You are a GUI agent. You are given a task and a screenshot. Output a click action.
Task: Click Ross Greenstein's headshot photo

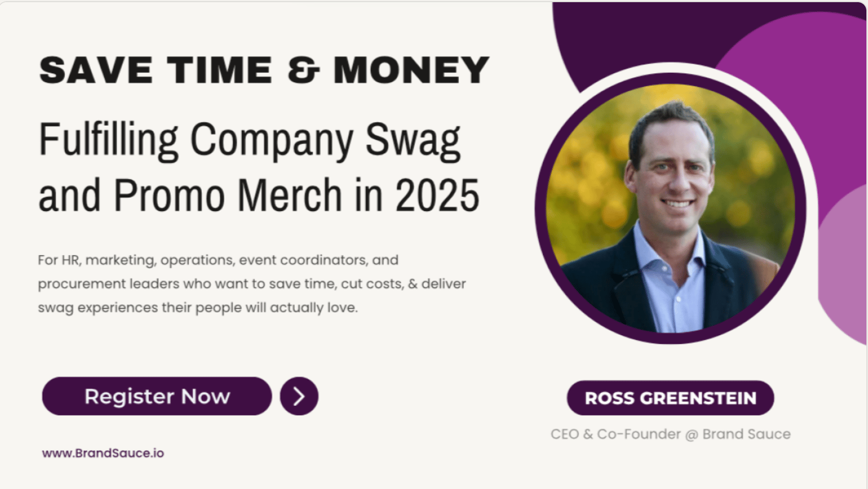(670, 208)
